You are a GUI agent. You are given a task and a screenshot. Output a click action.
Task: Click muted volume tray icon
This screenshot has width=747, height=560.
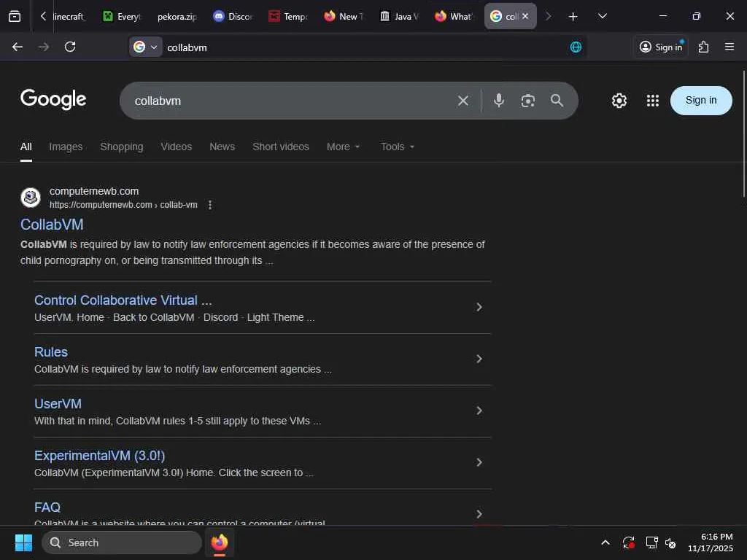(x=671, y=542)
